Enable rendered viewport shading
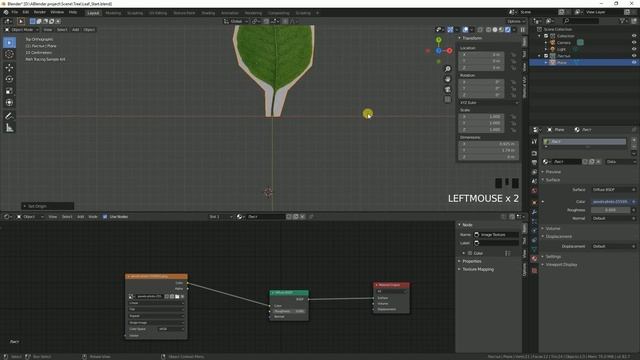 [507, 30]
